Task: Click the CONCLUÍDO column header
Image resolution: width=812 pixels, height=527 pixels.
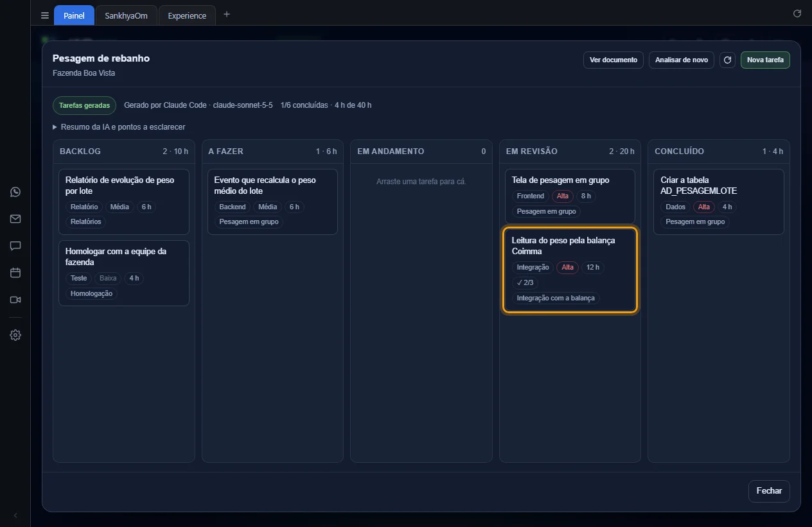Action: pos(719,151)
